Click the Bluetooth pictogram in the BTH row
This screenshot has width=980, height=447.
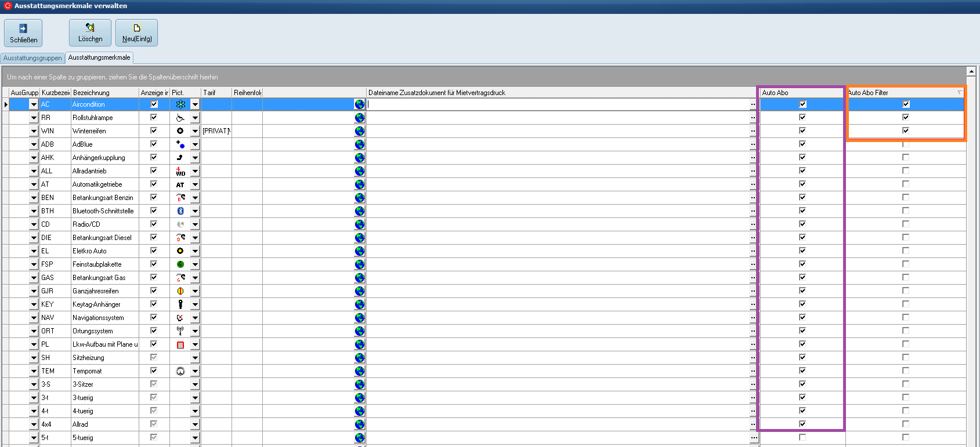click(x=180, y=211)
